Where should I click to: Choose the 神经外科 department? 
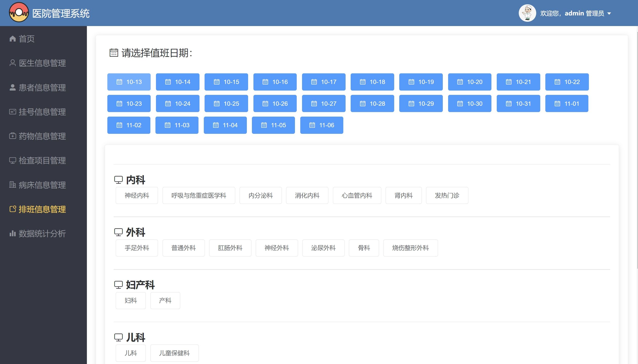(x=277, y=248)
